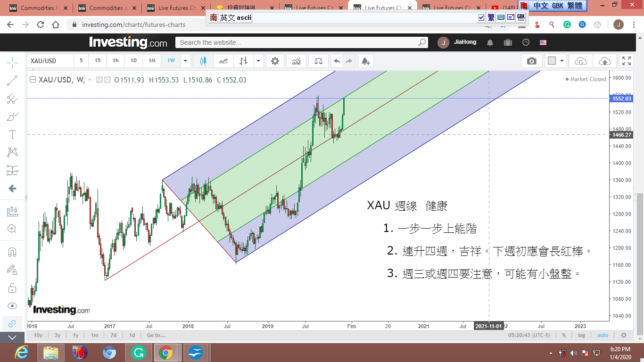
Task: Create an alert with bell-plus icon
Action: [365, 61]
